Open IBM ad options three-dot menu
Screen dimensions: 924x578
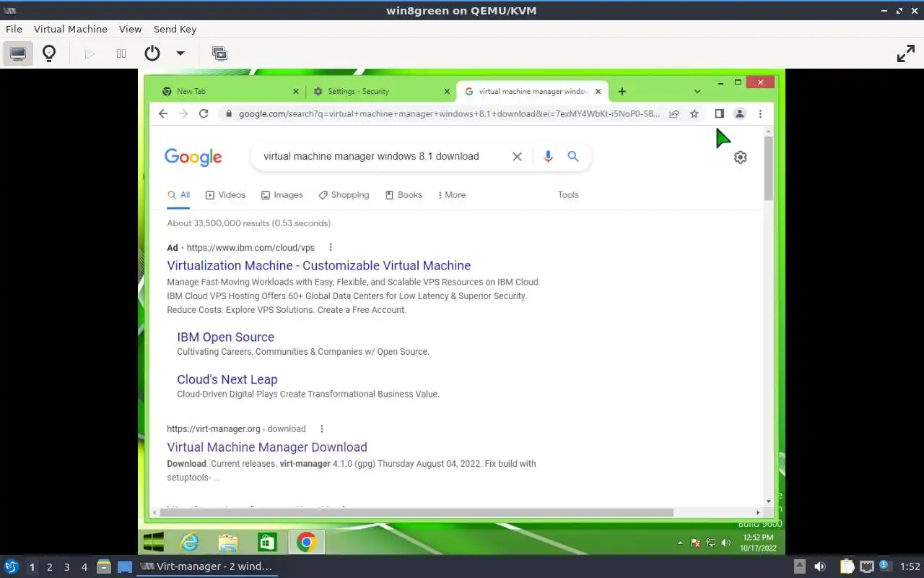(331, 247)
